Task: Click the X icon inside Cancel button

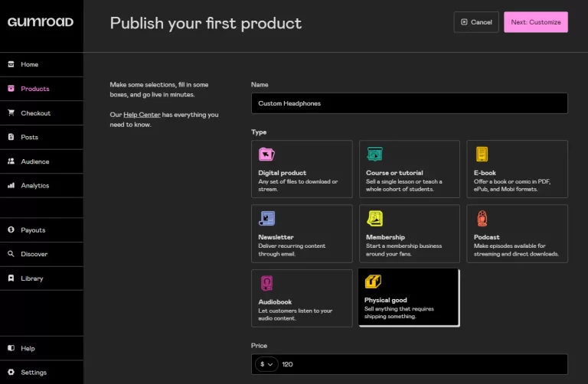Action: click(x=464, y=22)
